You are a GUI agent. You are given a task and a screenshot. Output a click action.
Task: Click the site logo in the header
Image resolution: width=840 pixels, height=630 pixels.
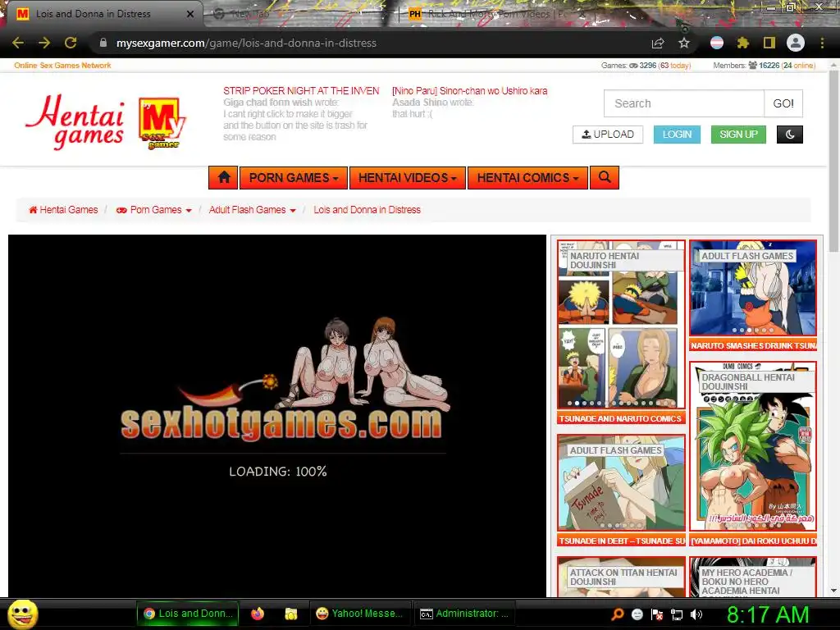click(x=75, y=121)
